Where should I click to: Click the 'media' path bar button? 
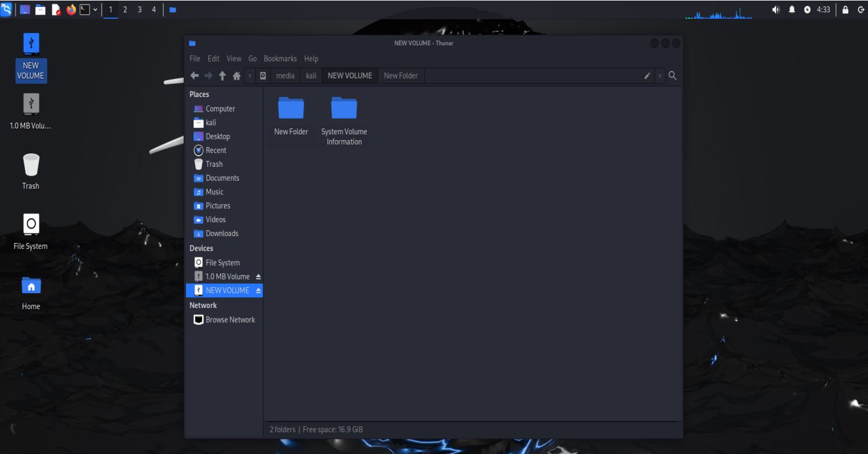(x=285, y=76)
